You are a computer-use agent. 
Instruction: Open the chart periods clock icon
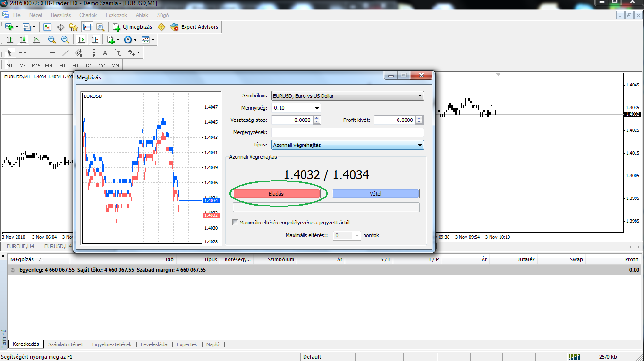coord(127,40)
